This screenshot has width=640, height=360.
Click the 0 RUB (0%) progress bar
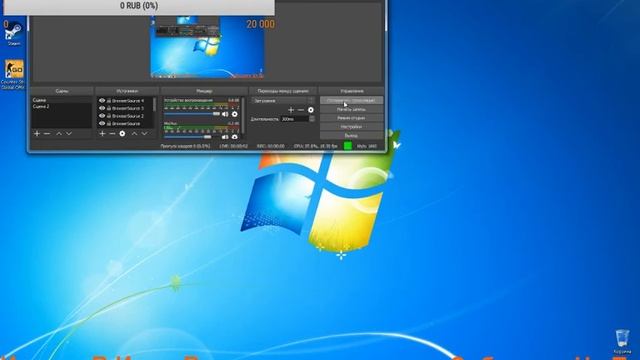point(139,7)
